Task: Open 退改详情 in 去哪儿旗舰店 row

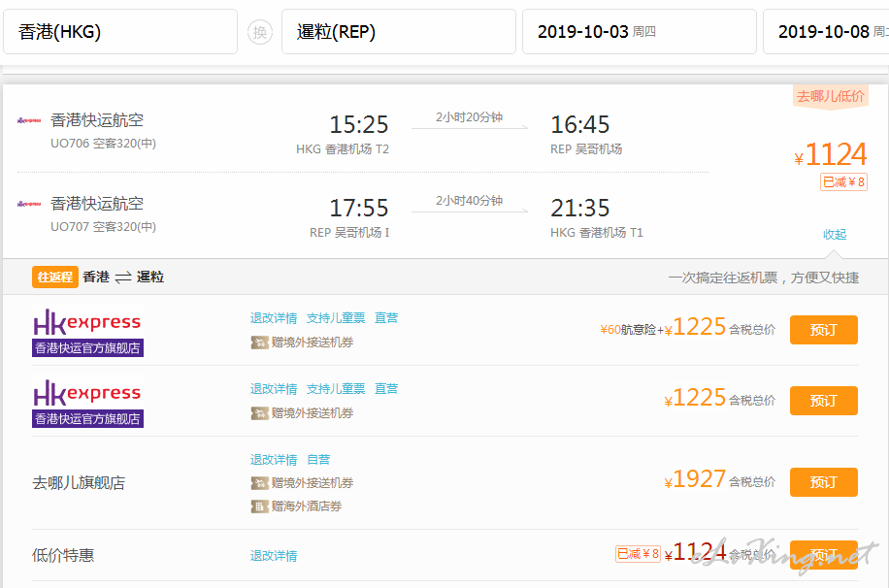Action: (274, 460)
